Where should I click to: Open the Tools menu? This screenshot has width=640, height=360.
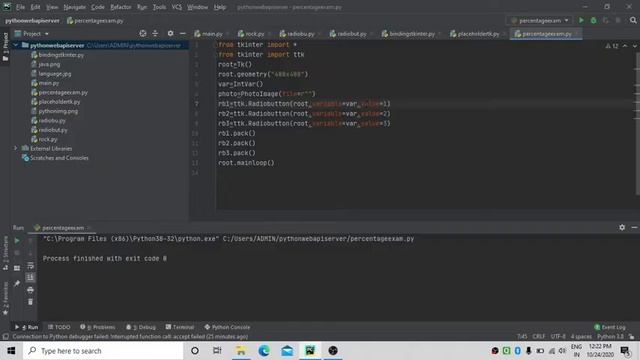pyautogui.click(x=159, y=7)
